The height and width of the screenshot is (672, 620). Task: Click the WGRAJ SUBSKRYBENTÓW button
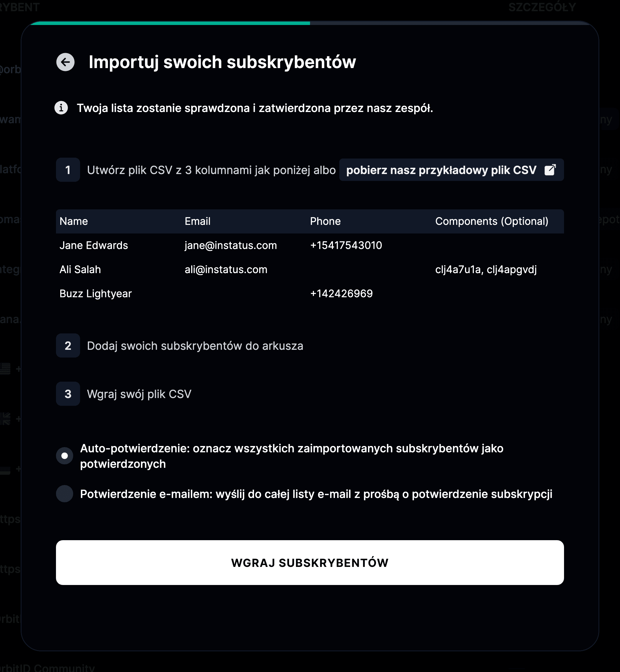(310, 563)
